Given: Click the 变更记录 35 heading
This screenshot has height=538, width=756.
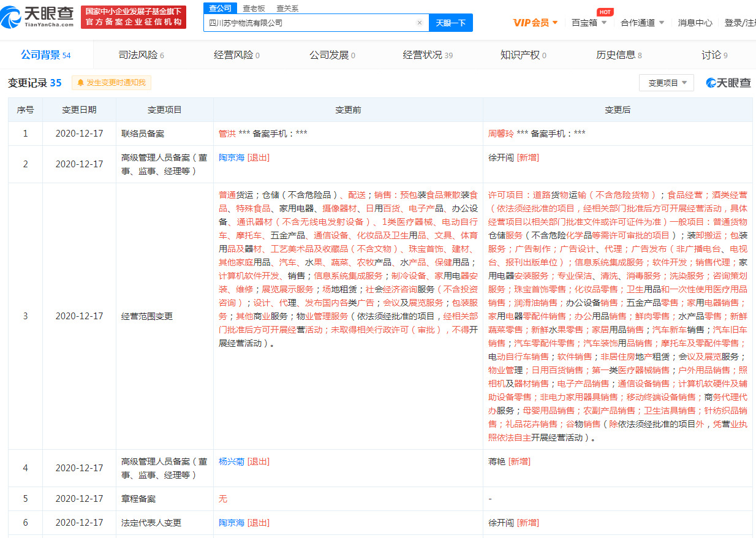Looking at the screenshot, I should point(35,83).
